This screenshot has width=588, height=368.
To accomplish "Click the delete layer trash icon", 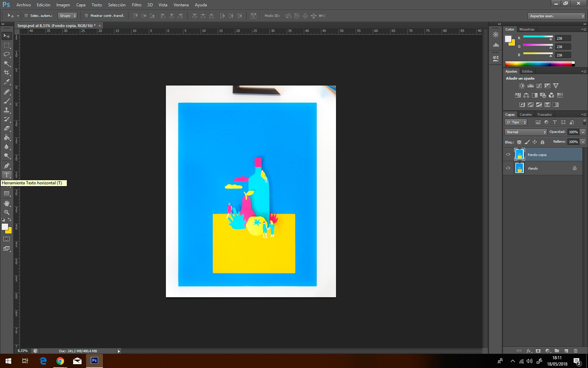I will point(576,350).
